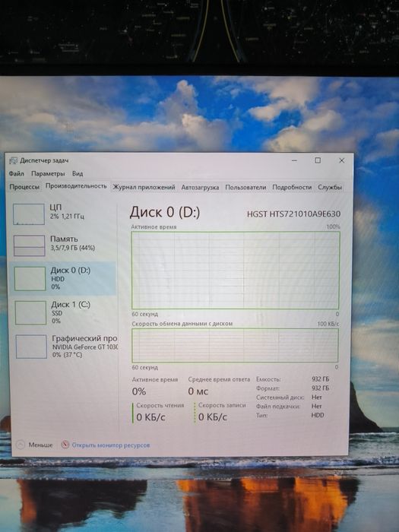This screenshot has height=532, width=399.
Task: Click the 0 мс response time value
Action: pyautogui.click(x=198, y=391)
